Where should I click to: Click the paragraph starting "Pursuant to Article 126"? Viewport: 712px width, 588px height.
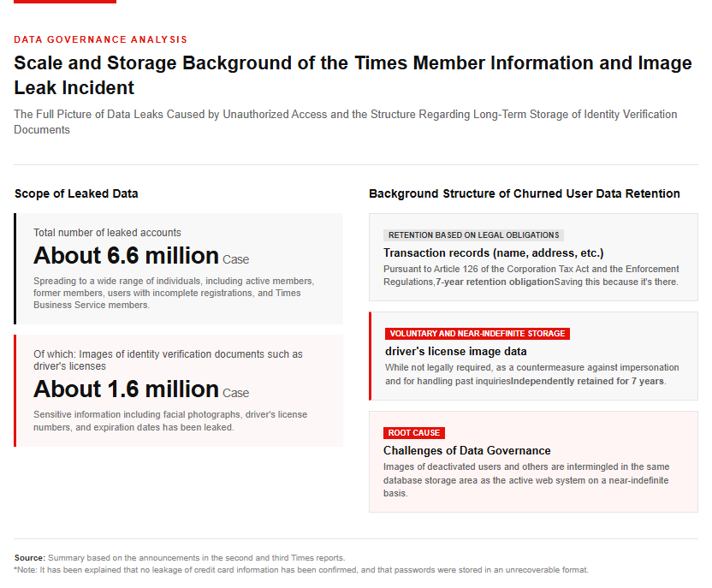click(531, 275)
